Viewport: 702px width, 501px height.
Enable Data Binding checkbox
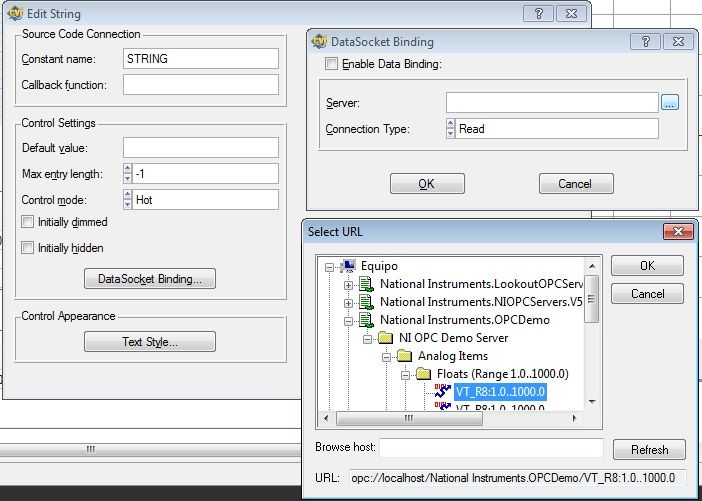coord(331,64)
